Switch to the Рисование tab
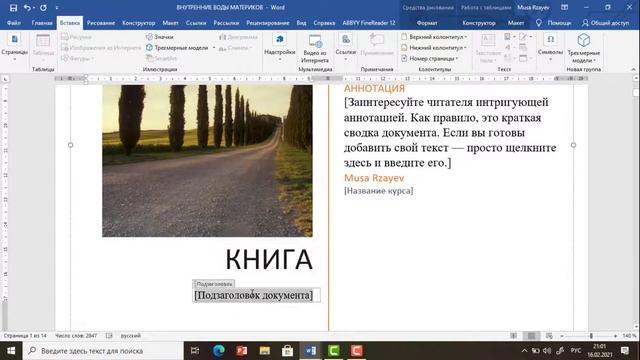Viewport: 640px width, 360px height. pos(101,23)
